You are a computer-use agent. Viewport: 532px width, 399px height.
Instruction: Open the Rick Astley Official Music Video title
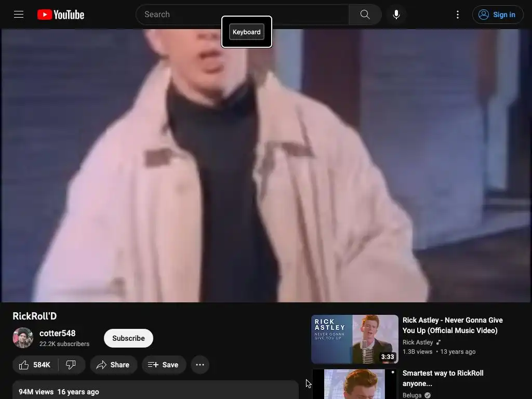click(x=453, y=325)
